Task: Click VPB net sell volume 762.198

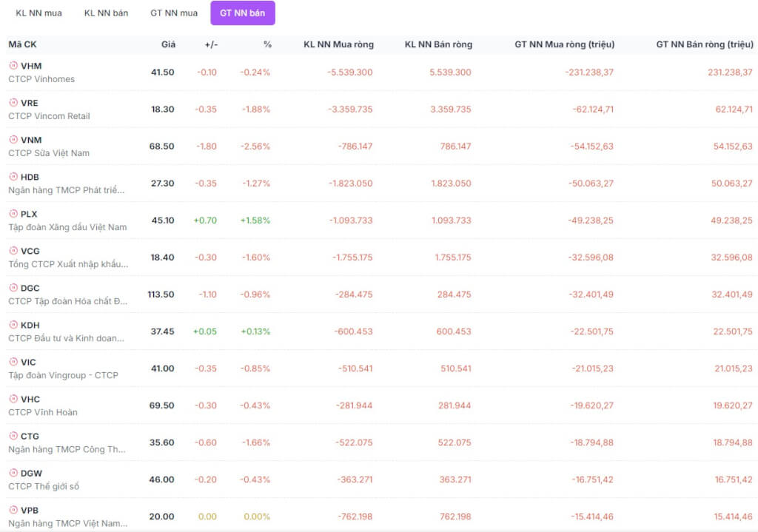Action: (455, 517)
